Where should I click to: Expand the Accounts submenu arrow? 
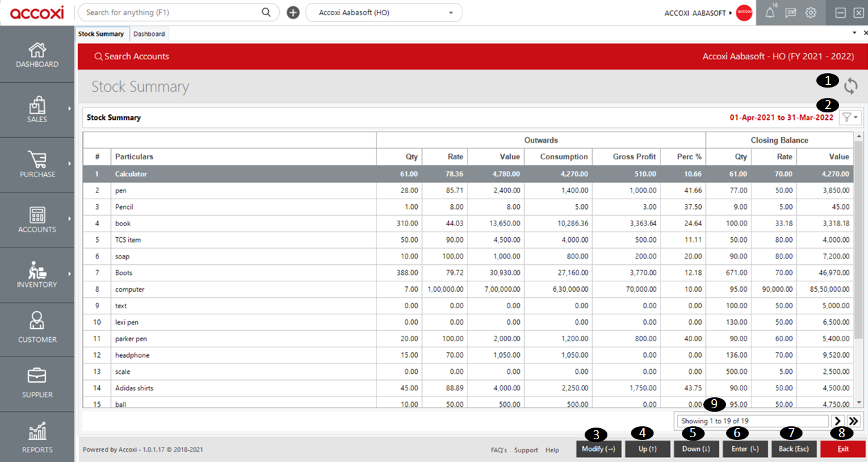point(70,219)
